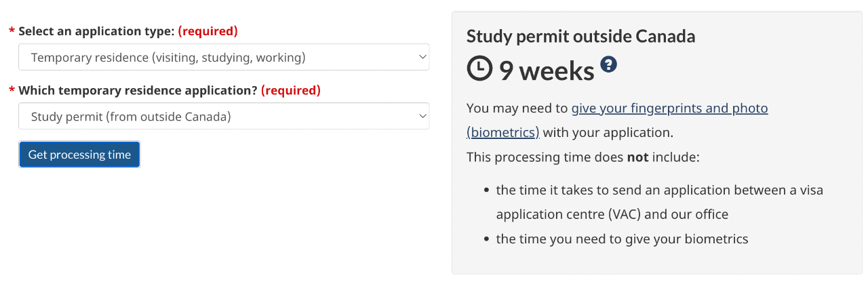Screen dimensions: 868x282
Task: Click the clock icon beside 9 weeks
Action: pyautogui.click(x=480, y=69)
